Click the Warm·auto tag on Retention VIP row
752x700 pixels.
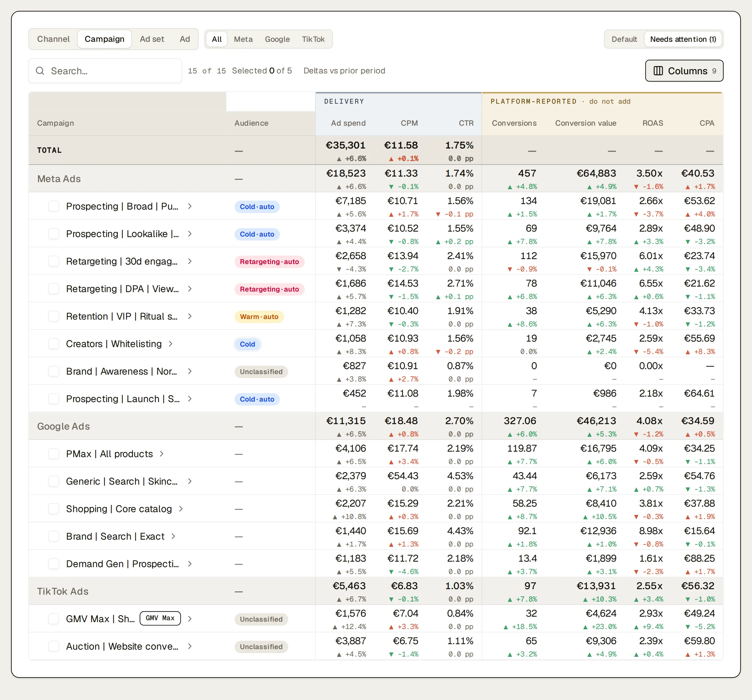[259, 317]
